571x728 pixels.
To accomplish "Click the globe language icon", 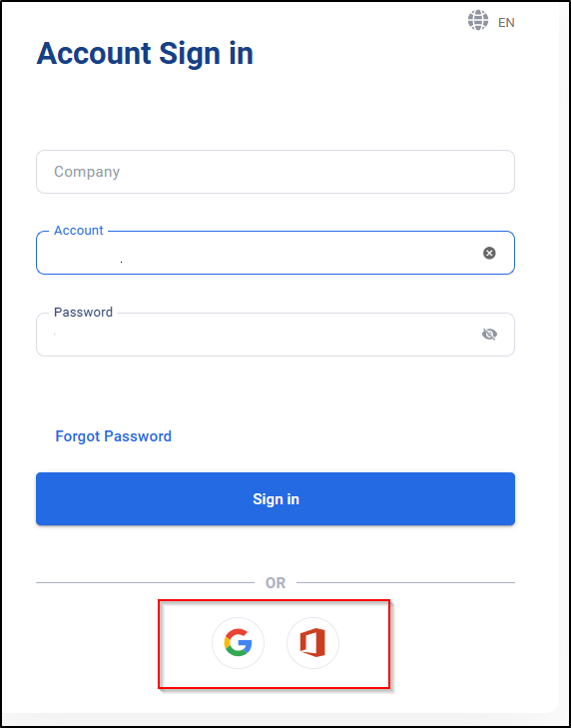I will 478,20.
